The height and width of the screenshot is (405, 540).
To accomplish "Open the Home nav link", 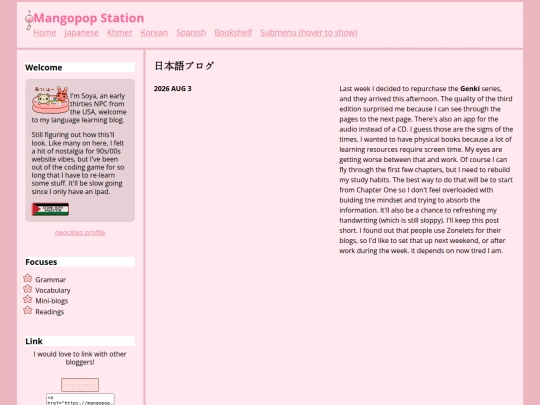I will (45, 32).
